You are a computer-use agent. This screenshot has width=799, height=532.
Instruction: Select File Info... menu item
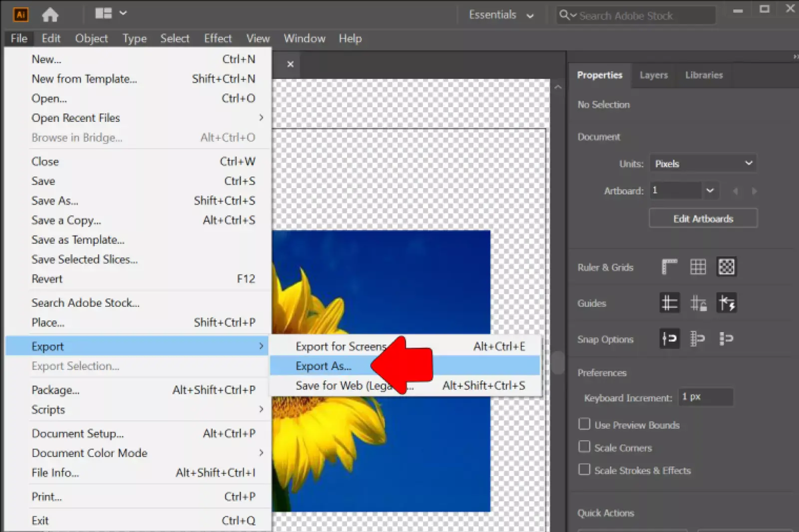(x=138, y=473)
